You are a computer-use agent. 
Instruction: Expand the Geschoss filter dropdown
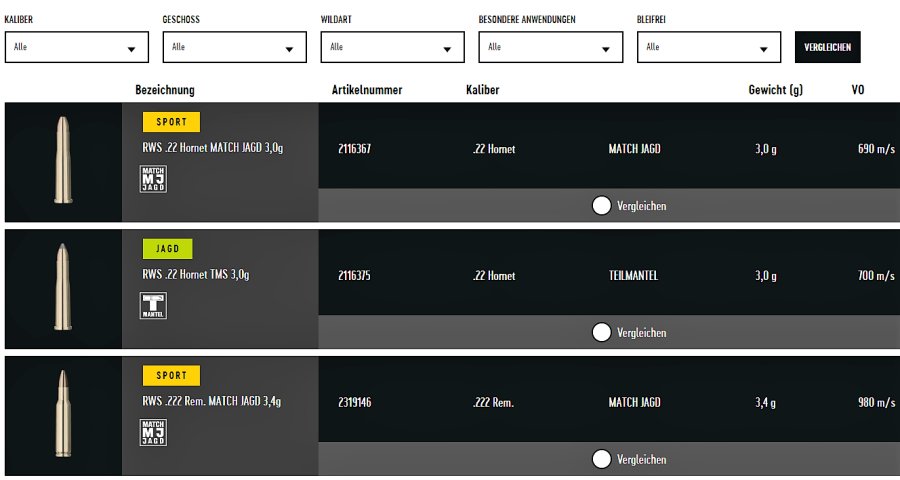(234, 47)
